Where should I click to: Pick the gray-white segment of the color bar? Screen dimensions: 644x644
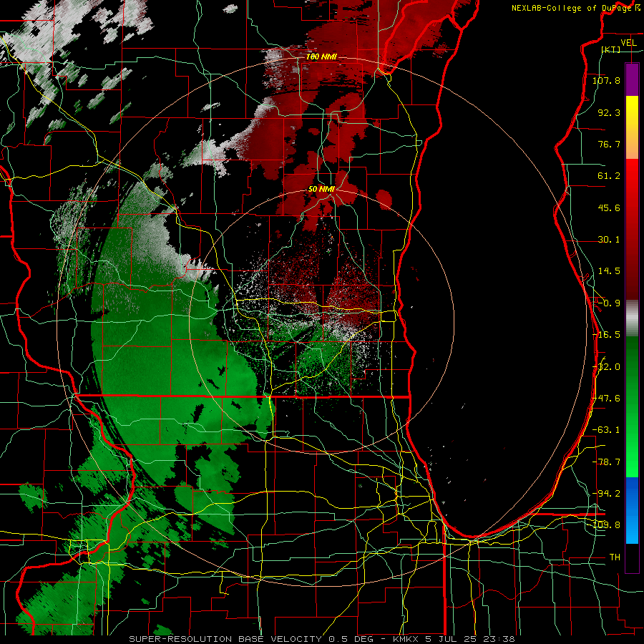tap(632, 318)
